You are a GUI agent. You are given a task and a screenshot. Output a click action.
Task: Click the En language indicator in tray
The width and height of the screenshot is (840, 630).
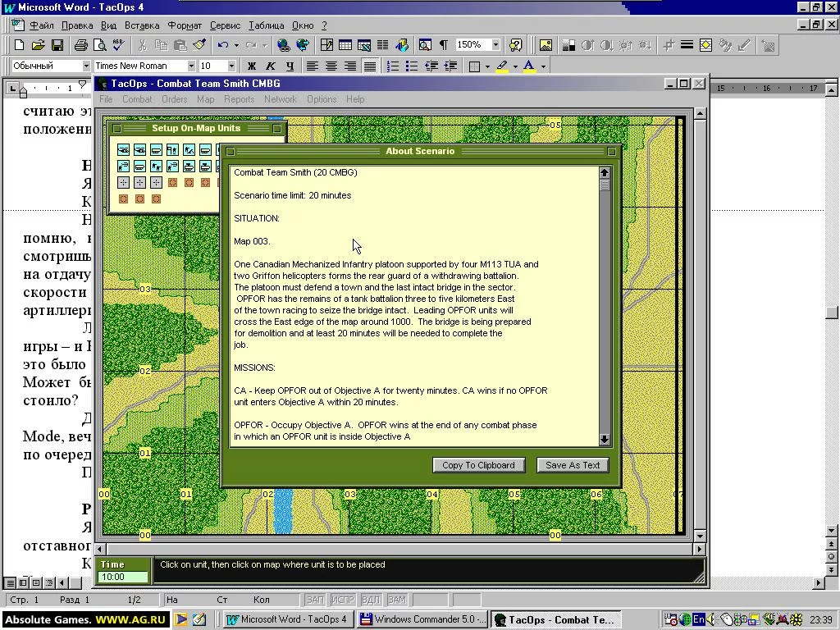click(699, 619)
